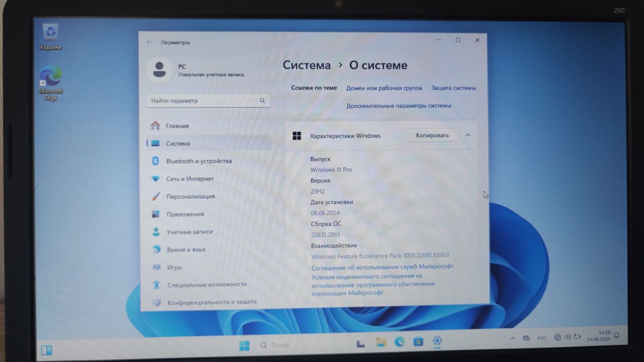
Task: Close the Параметры window
Action: click(x=477, y=40)
